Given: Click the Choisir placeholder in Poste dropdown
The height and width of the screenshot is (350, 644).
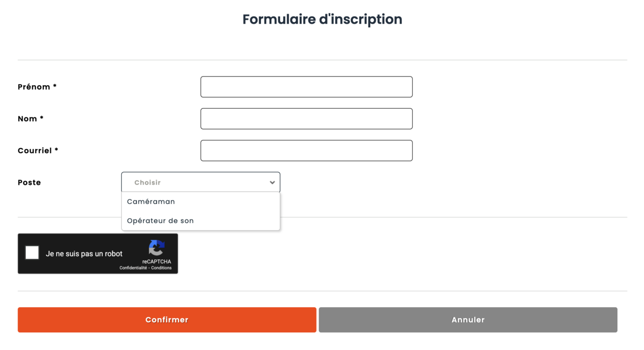Looking at the screenshot, I should click(x=147, y=182).
